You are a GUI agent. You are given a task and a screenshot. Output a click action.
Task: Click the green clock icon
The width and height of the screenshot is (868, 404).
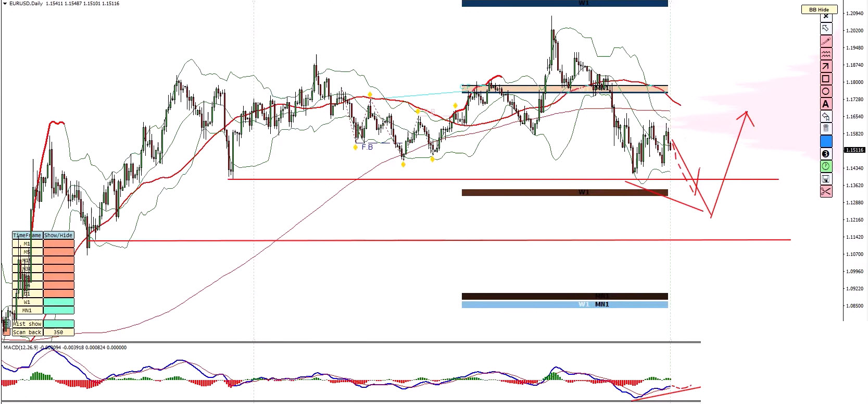[x=826, y=166]
